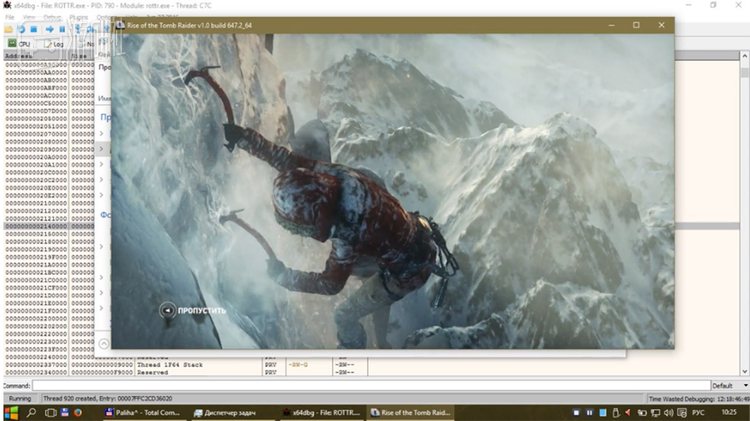The width and height of the screenshot is (750, 421).
Task: Maximize the Rise of the Tomb Raider window
Action: pos(636,24)
